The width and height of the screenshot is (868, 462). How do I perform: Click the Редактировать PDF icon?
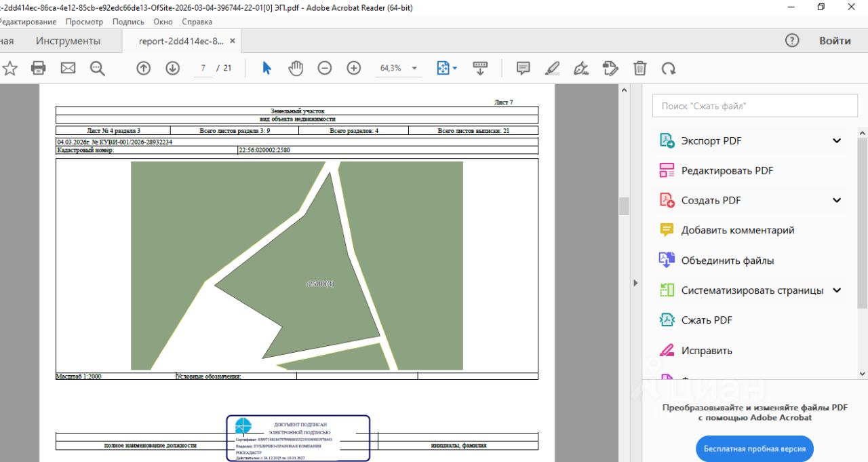(667, 170)
